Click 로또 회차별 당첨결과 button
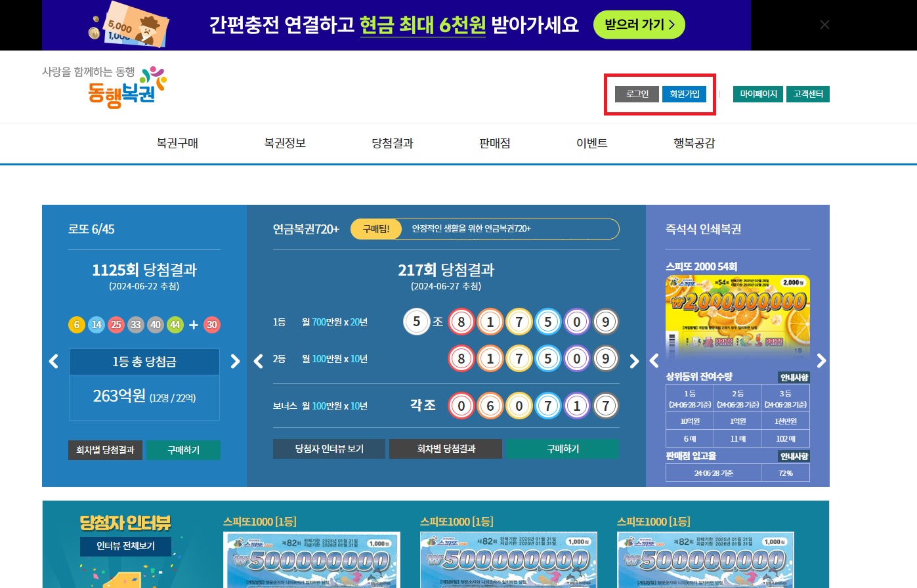The width and height of the screenshot is (917, 588). click(x=105, y=450)
